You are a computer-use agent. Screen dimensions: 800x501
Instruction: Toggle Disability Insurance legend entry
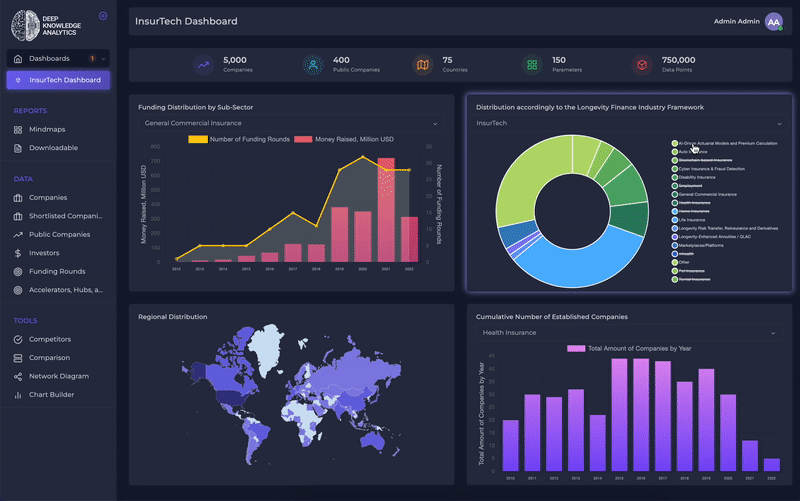(694, 178)
